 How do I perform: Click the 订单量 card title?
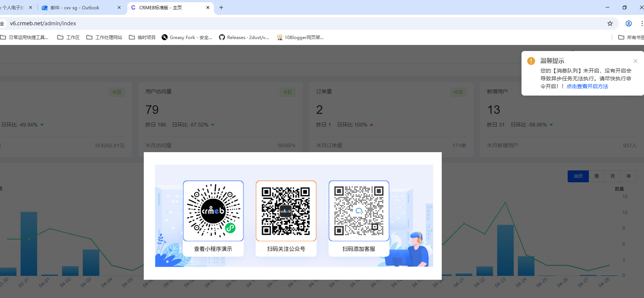(324, 92)
